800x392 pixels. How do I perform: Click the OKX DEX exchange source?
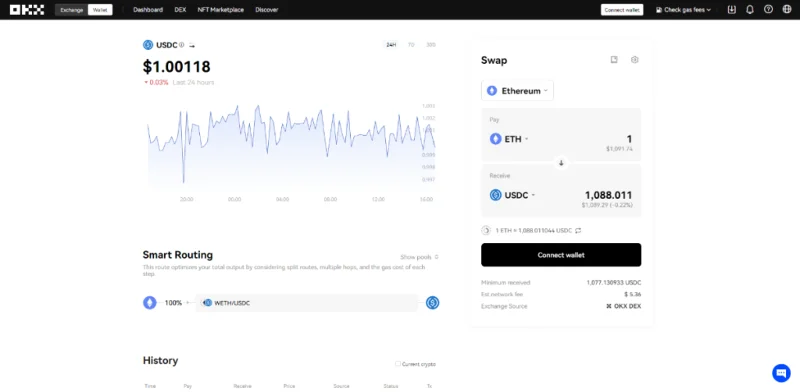click(623, 306)
